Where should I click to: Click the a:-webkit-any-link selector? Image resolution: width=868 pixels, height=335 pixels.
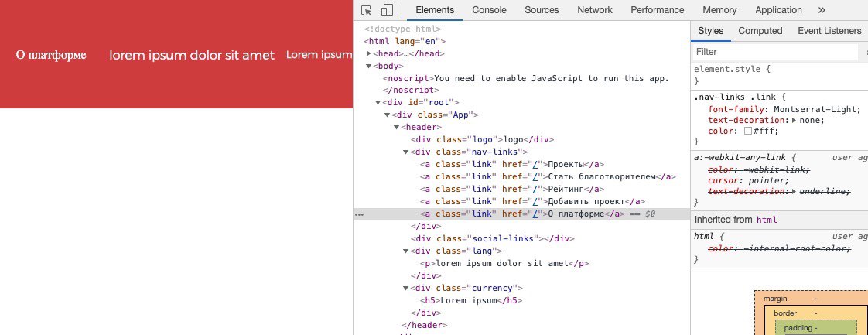point(741,157)
